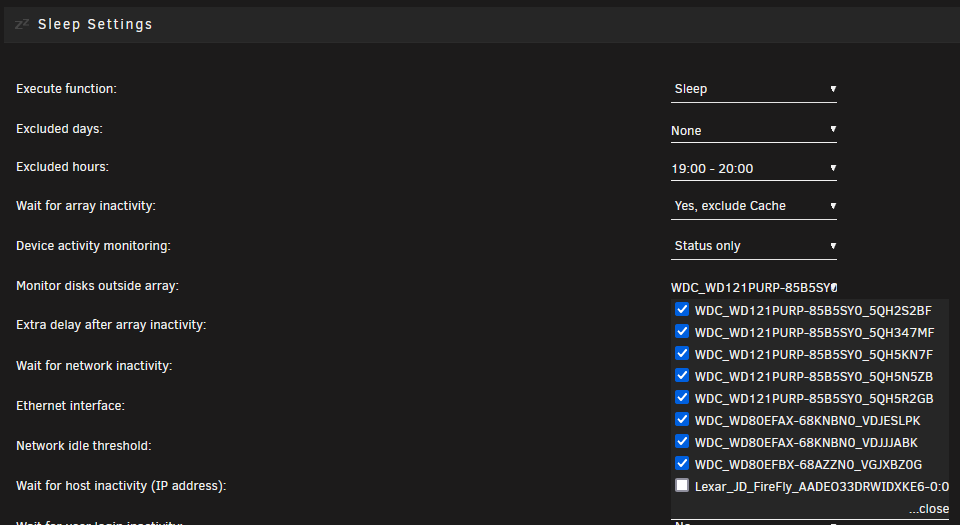
Task: Uncheck disk WDC_WD121PURP-85B5SY0_5QH5N5ZB
Action: tap(681, 375)
